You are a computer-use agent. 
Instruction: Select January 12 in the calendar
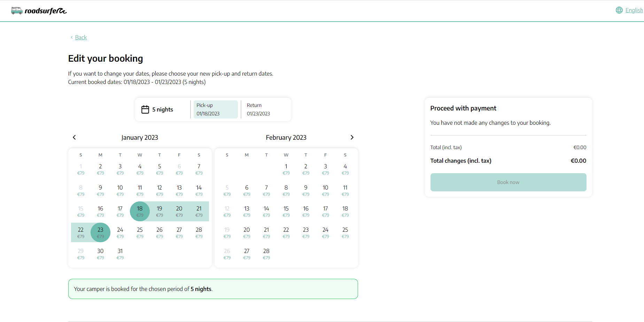[160, 190]
